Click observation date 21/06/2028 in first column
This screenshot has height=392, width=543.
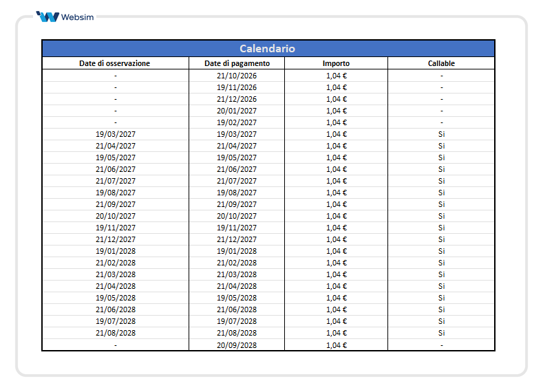point(116,309)
